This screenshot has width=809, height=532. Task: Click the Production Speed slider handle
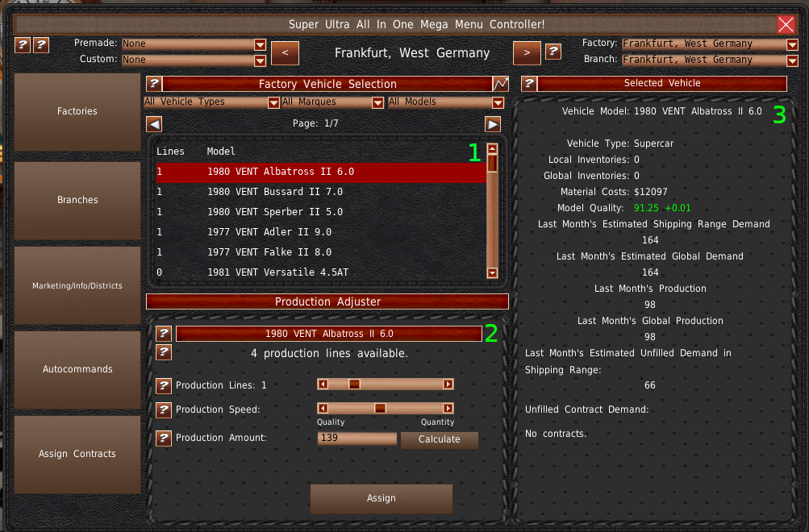(x=380, y=409)
